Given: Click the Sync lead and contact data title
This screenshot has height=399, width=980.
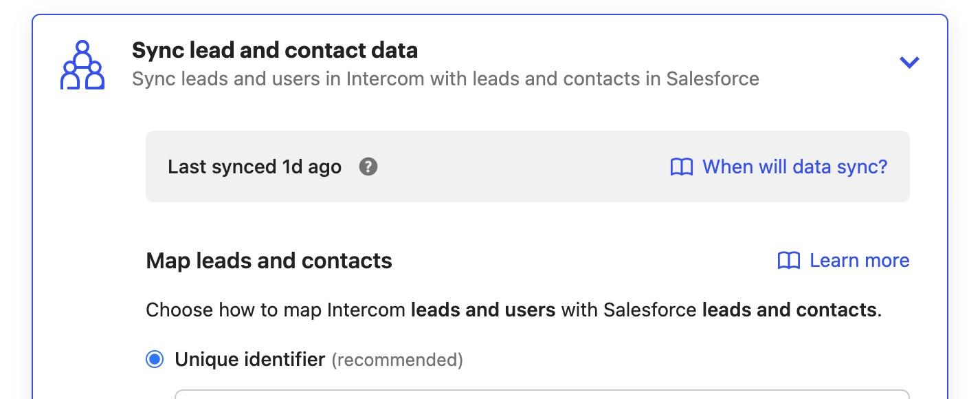Looking at the screenshot, I should coord(275,50).
